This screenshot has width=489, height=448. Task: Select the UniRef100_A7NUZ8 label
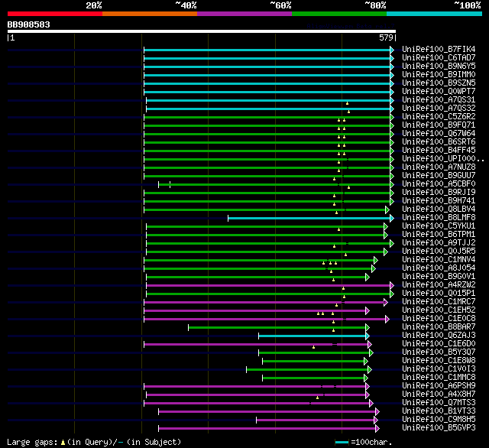click(x=439, y=167)
